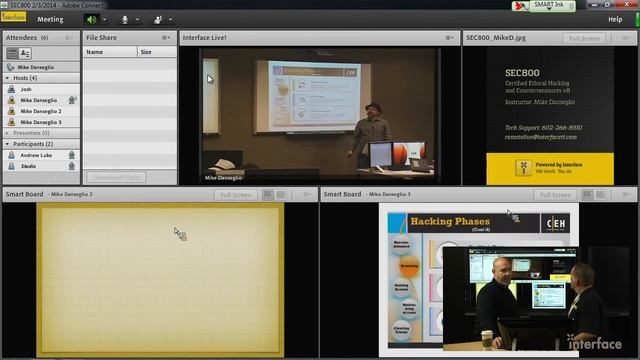Open the attendee status dropdown arrow
Image resolution: width=640 pixels, height=360 pixels.
point(170,19)
